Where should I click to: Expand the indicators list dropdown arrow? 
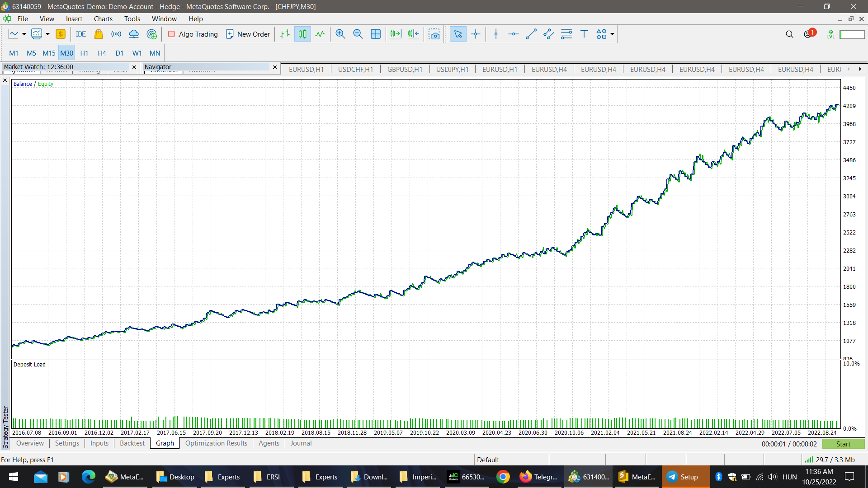point(47,34)
